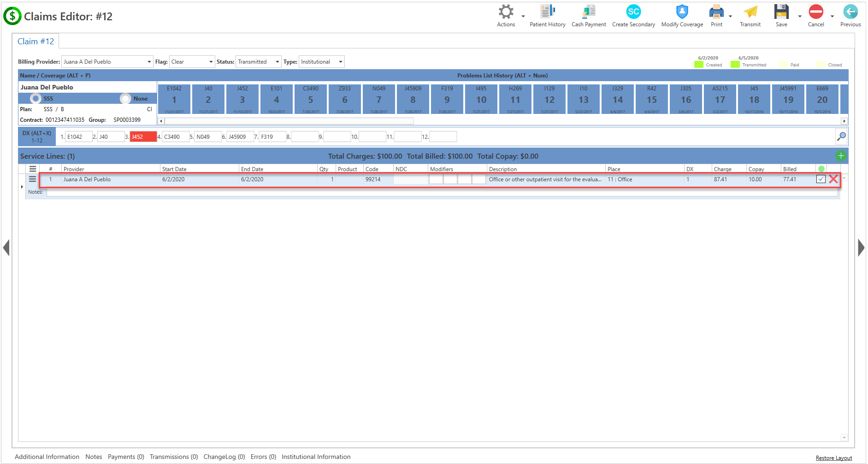Click diagnosis field 1 containing E1042
The width and height of the screenshot is (868, 464).
click(x=78, y=137)
